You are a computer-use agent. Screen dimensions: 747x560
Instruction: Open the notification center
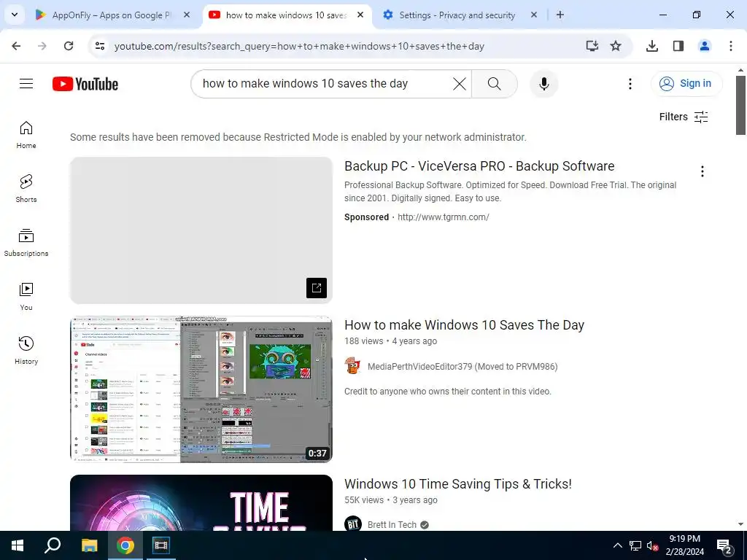click(724, 546)
